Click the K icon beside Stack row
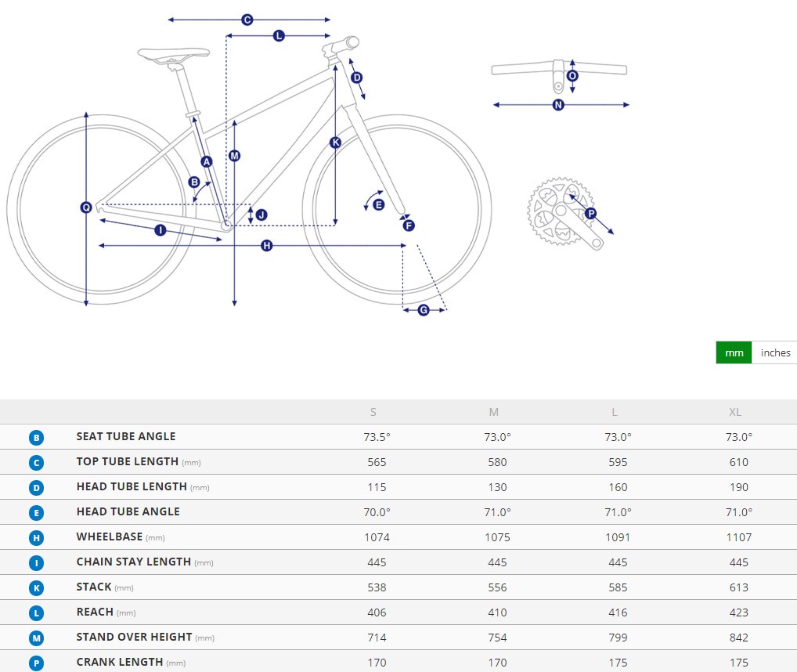Viewport: 797px width, 672px height. click(36, 587)
